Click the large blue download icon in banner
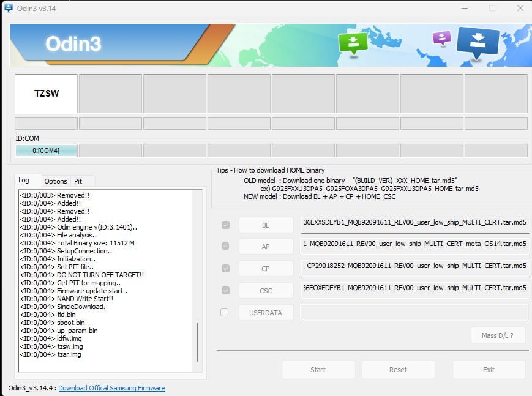 tap(478, 42)
